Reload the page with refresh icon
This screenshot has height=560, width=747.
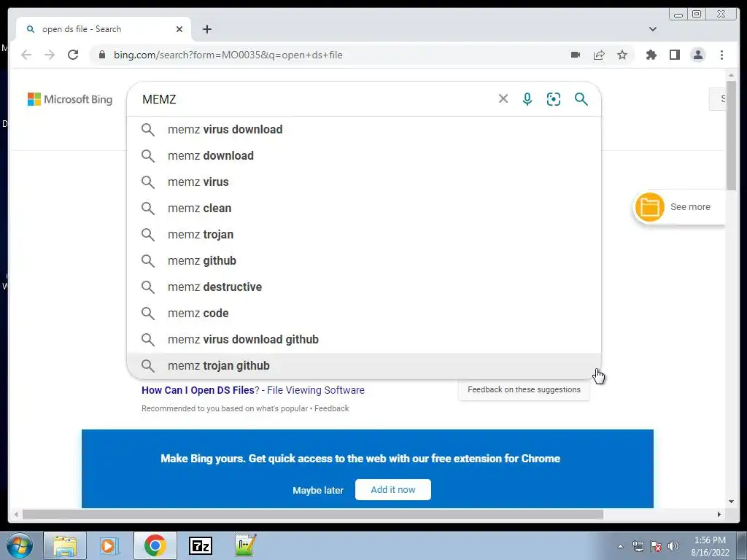(x=73, y=55)
